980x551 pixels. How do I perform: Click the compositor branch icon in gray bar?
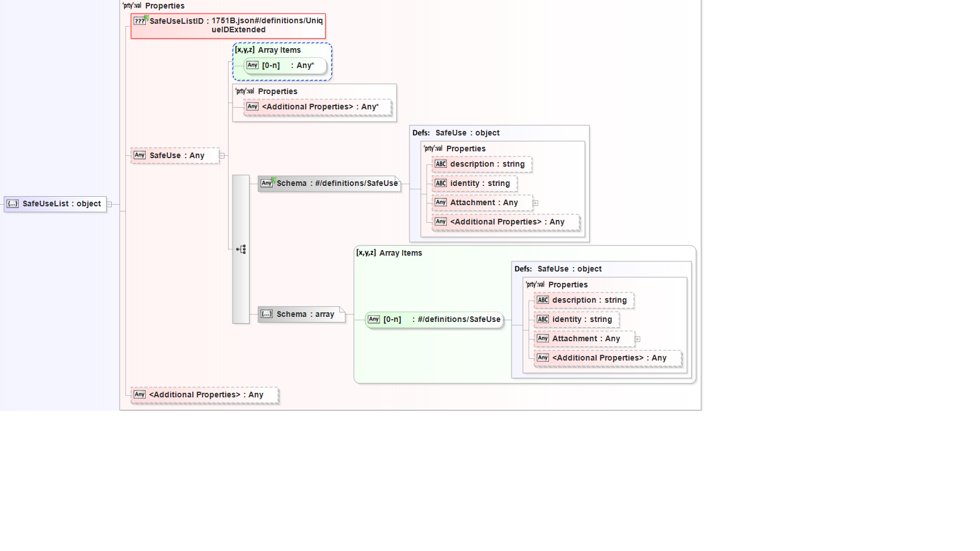(241, 249)
